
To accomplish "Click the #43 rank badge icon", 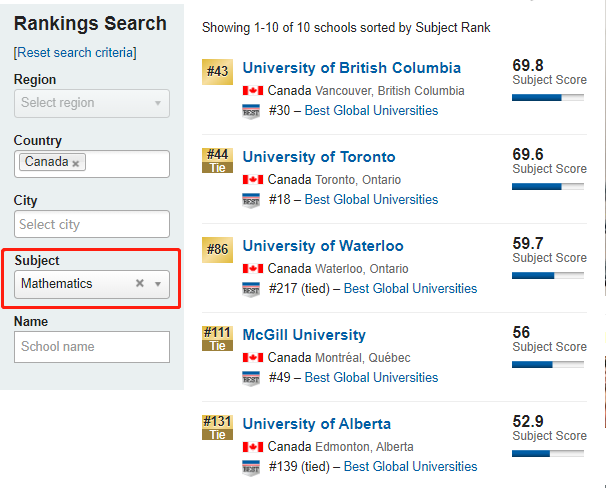I will pyautogui.click(x=217, y=72).
